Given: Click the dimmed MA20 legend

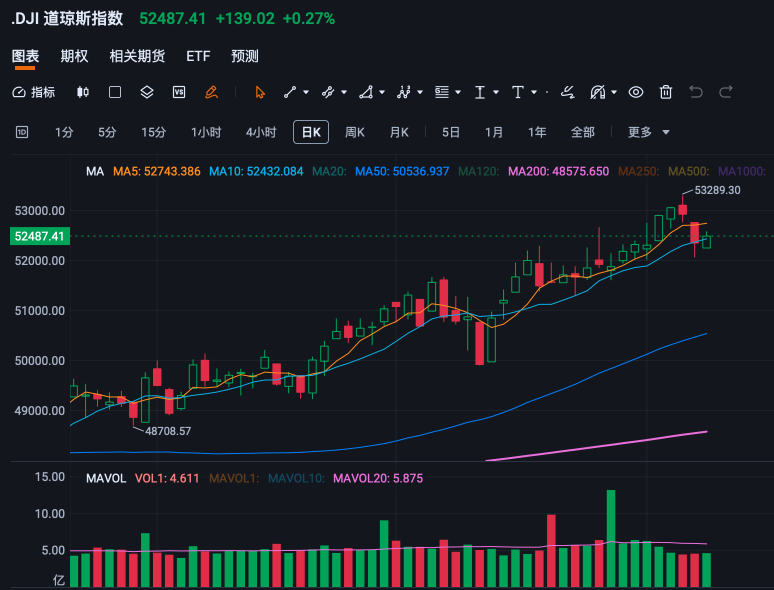Looking at the screenshot, I should coord(329,172).
